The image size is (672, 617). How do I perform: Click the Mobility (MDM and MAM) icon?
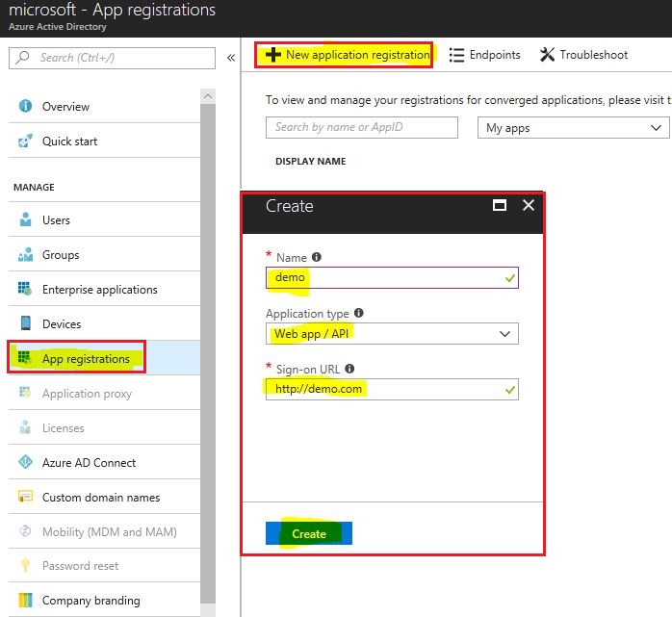click(x=25, y=531)
